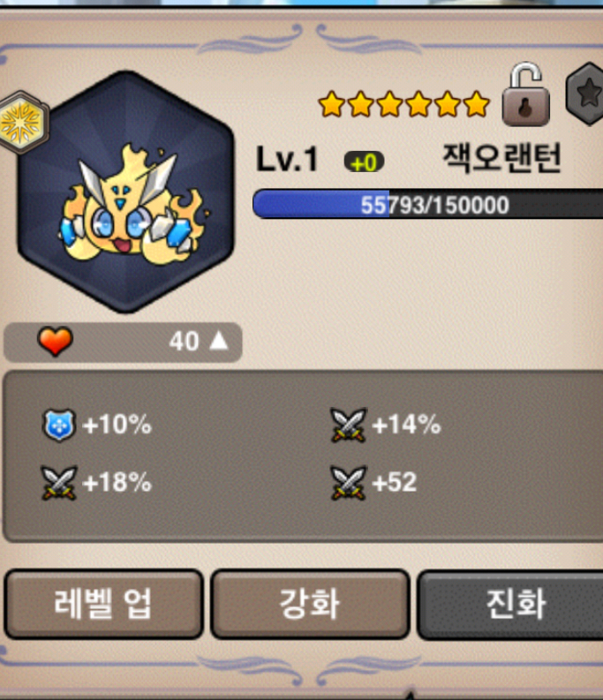Tap crossed swords icon beside +14%
Image resolution: width=603 pixels, height=700 pixels.
[349, 425]
